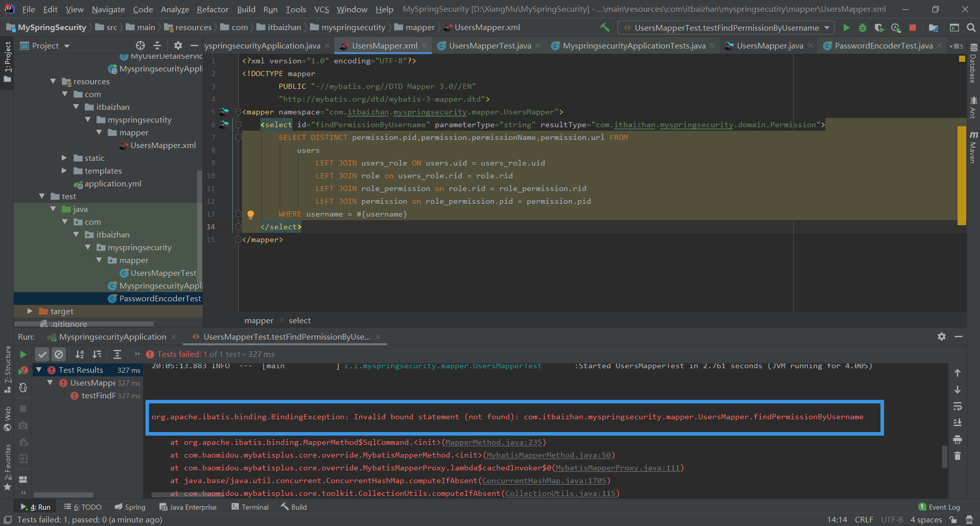Click the select breadcrumb below editor
The width and height of the screenshot is (980, 526).
[300, 321]
